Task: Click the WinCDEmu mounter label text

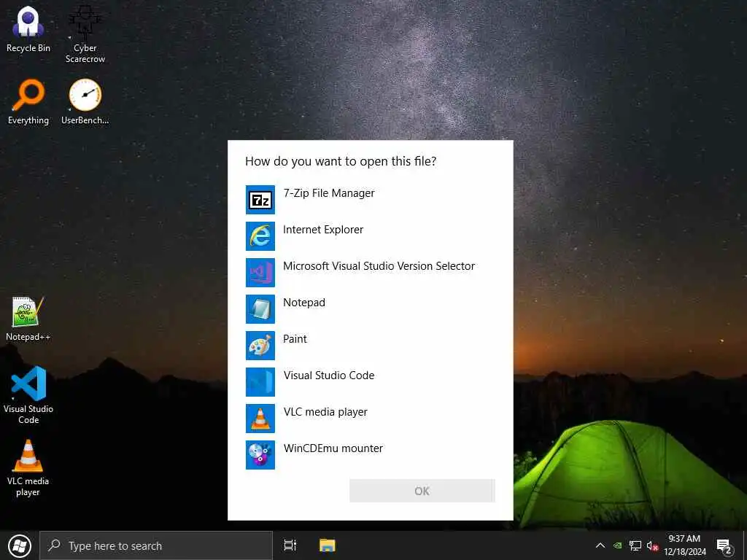Action: pyautogui.click(x=333, y=448)
